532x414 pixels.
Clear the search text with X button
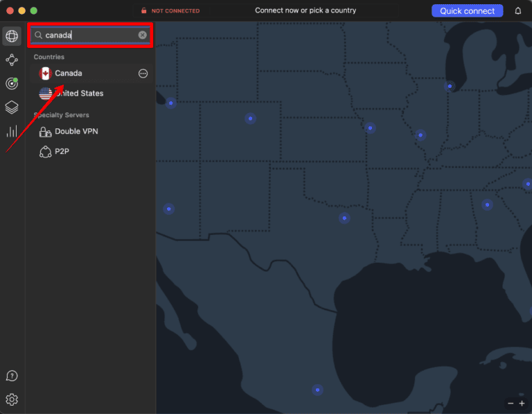[x=143, y=35]
